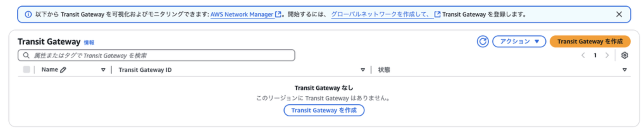Image resolution: width=644 pixels, height=135 pixels.
Task: Expand the アクション dropdown
Action: (x=519, y=42)
